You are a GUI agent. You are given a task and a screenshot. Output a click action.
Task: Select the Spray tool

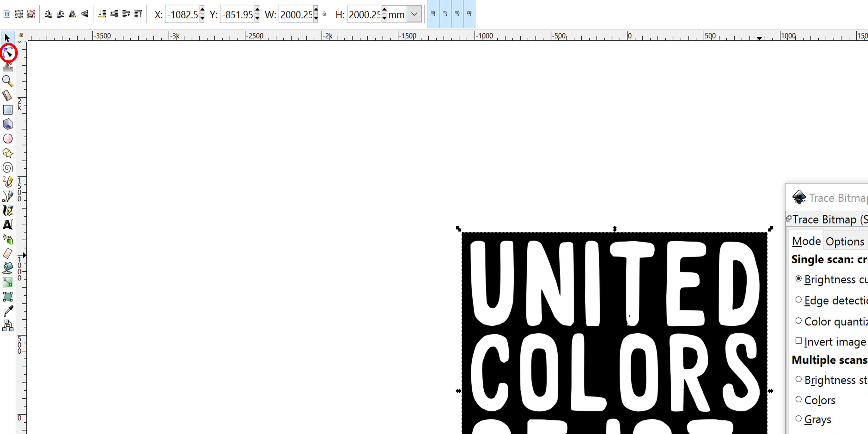pos(8,239)
